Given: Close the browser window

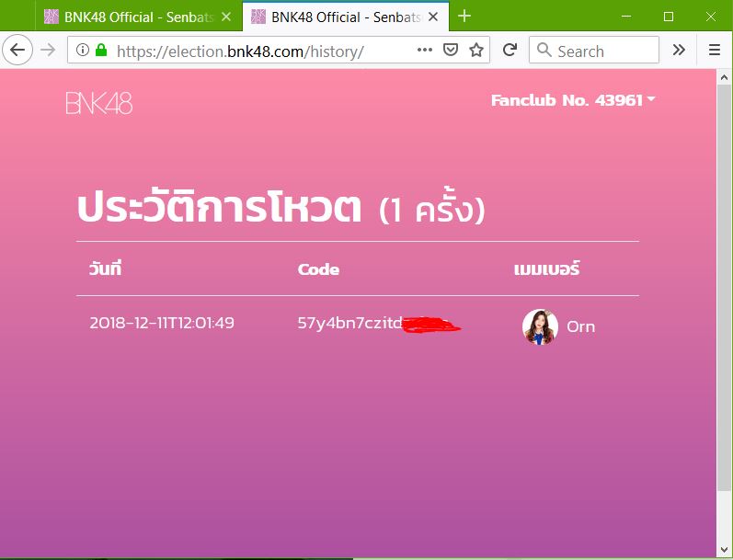Looking at the screenshot, I should click(711, 17).
